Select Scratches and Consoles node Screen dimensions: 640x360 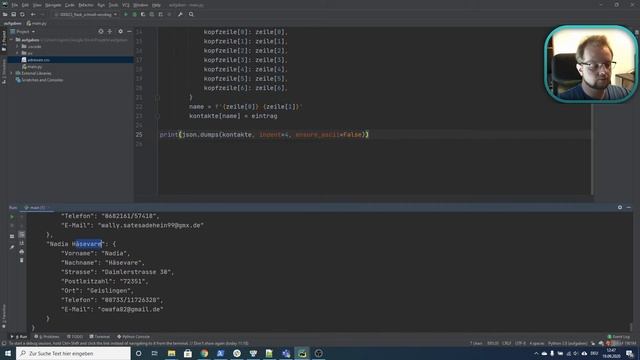coord(40,80)
